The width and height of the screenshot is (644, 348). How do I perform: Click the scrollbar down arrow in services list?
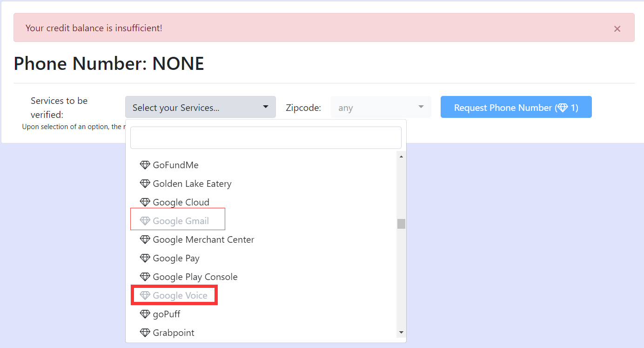click(x=401, y=332)
